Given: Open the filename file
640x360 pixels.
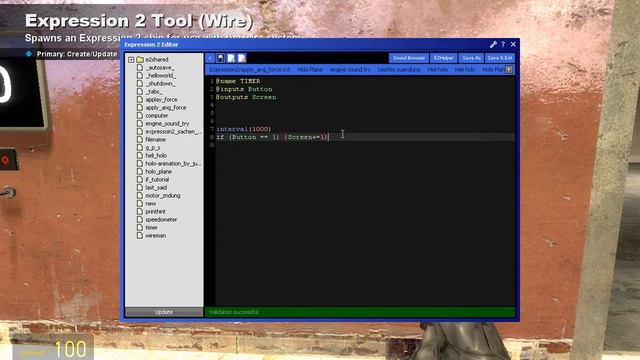Looking at the screenshot, I should (156, 140).
